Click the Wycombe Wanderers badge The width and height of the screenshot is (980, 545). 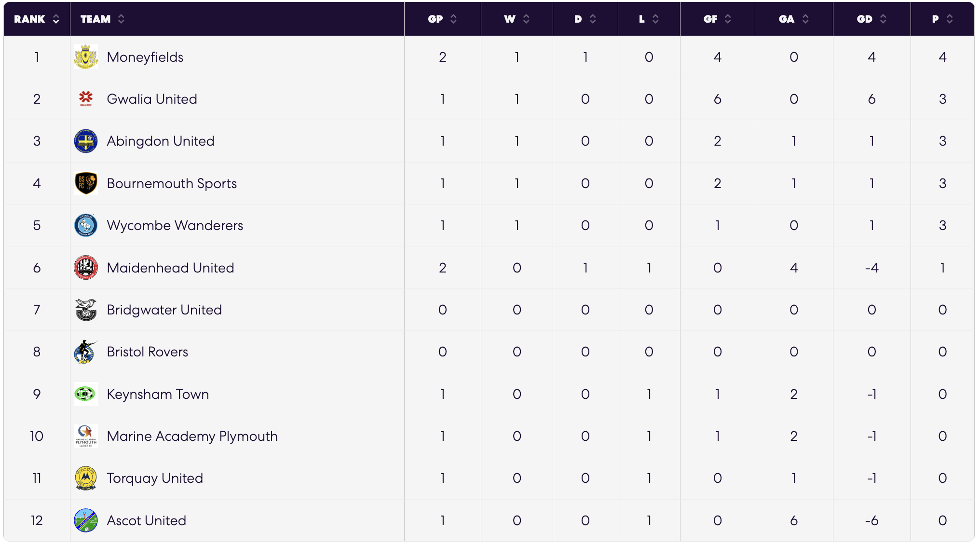(86, 225)
